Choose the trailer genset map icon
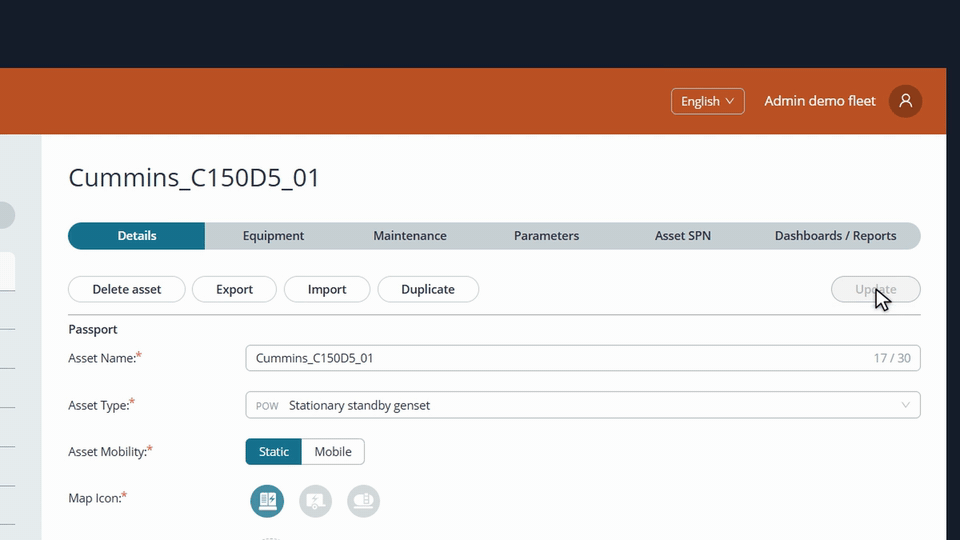 pyautogui.click(x=315, y=501)
